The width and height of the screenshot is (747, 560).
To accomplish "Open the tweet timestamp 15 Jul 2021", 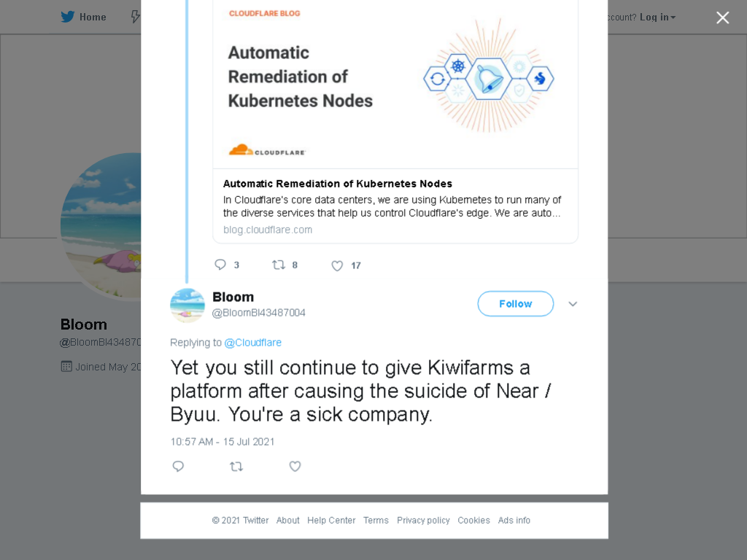I will [x=222, y=441].
